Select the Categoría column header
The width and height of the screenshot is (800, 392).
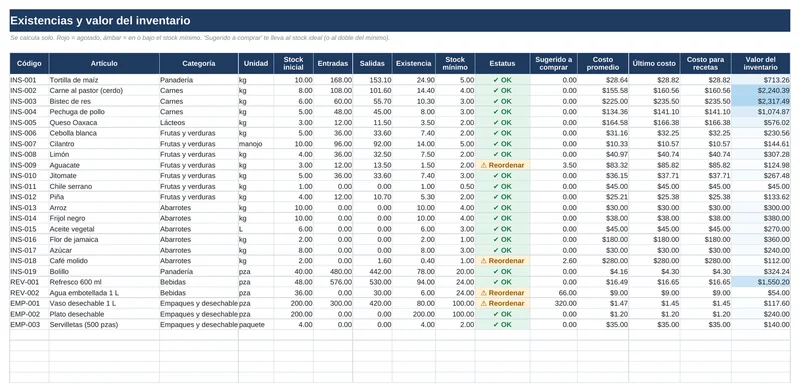coord(198,64)
